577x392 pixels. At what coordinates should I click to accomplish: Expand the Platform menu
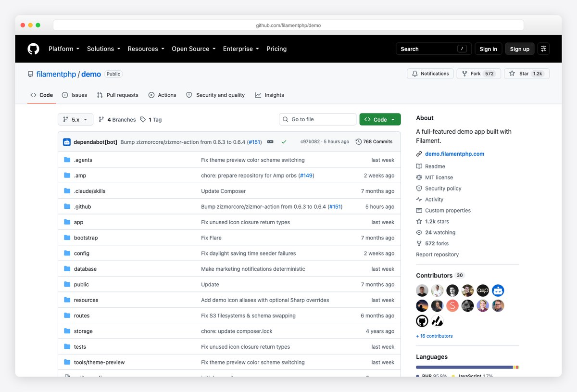click(x=64, y=49)
